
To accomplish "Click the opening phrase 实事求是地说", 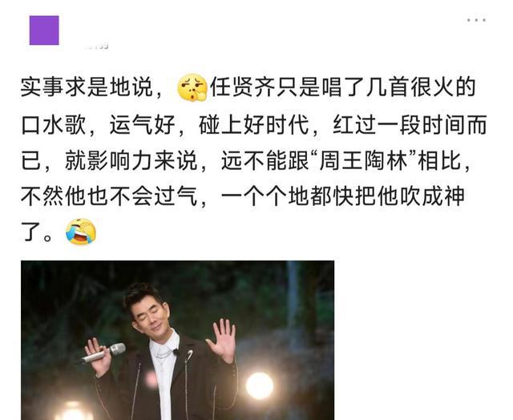I will [87, 87].
